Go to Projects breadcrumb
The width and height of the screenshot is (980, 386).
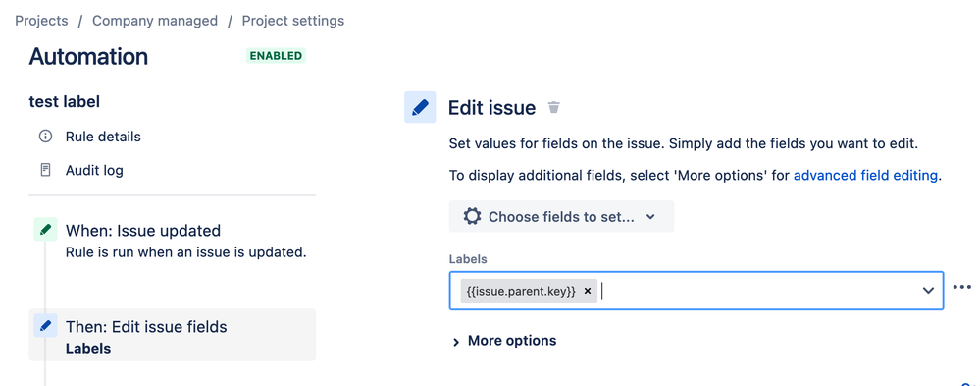pos(41,21)
